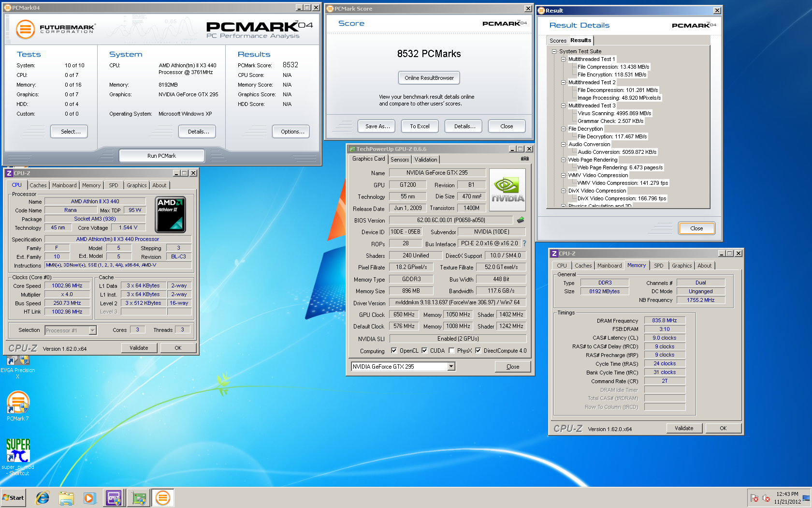Open the EVGA Precision X desktop shortcut
The height and width of the screenshot is (508, 812).
(18, 367)
